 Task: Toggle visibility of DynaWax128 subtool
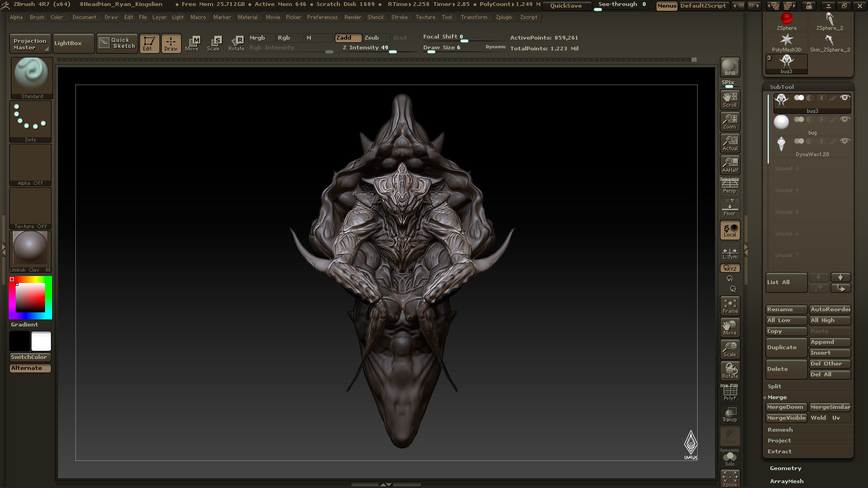coord(844,142)
